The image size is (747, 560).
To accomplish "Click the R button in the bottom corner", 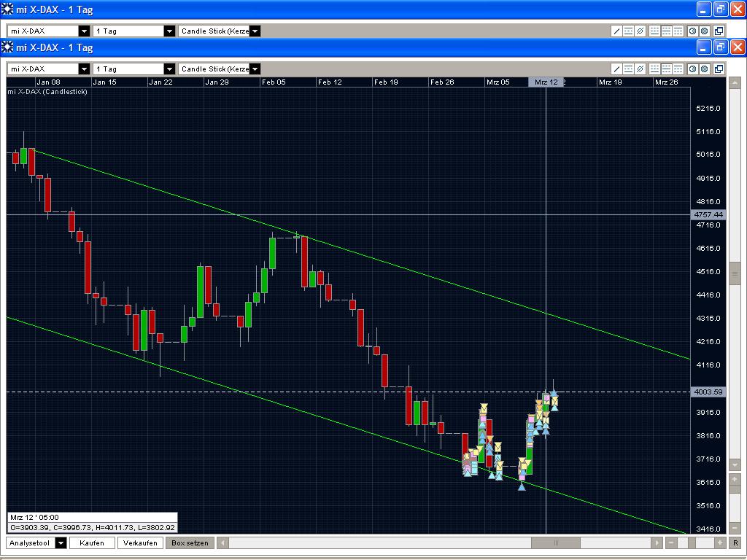I will click(735, 542).
